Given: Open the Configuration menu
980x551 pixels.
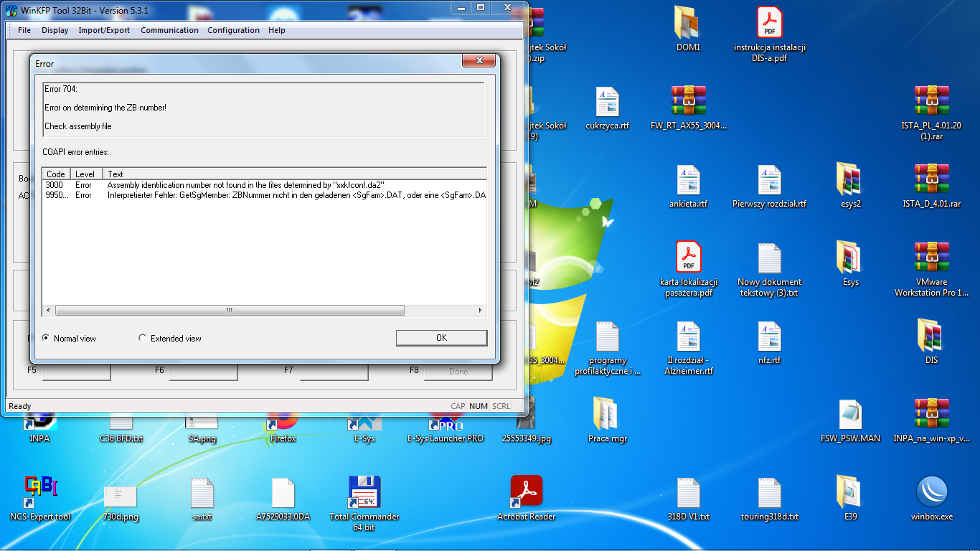Looking at the screenshot, I should 234,30.
